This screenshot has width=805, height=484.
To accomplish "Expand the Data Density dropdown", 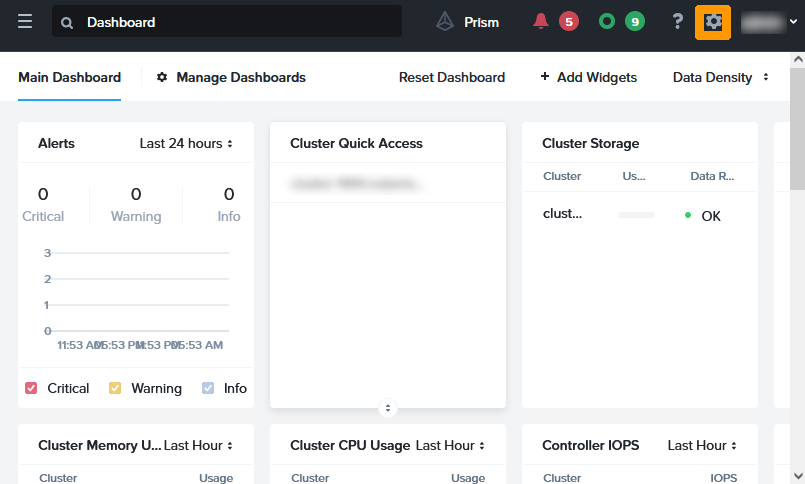I will pos(720,77).
